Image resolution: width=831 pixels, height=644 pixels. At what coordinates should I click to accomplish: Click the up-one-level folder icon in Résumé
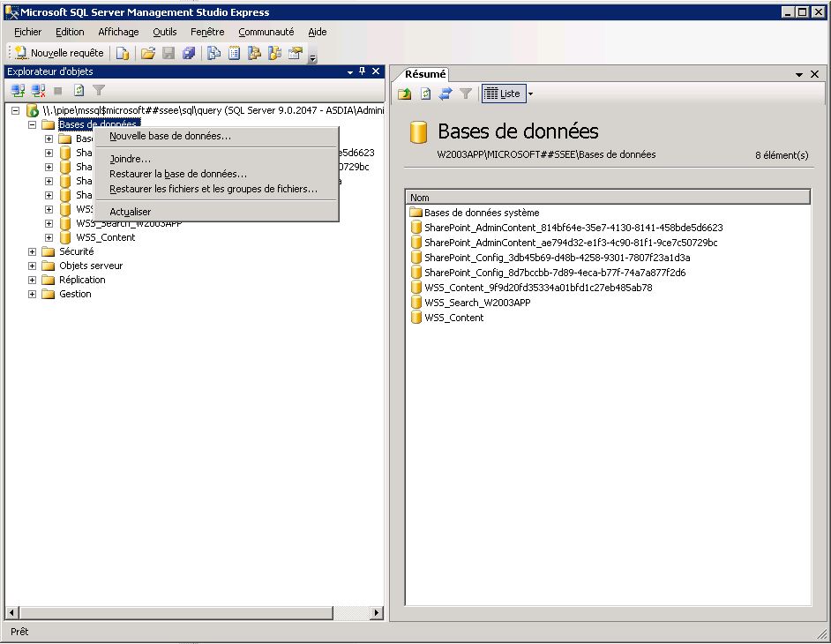click(x=405, y=94)
